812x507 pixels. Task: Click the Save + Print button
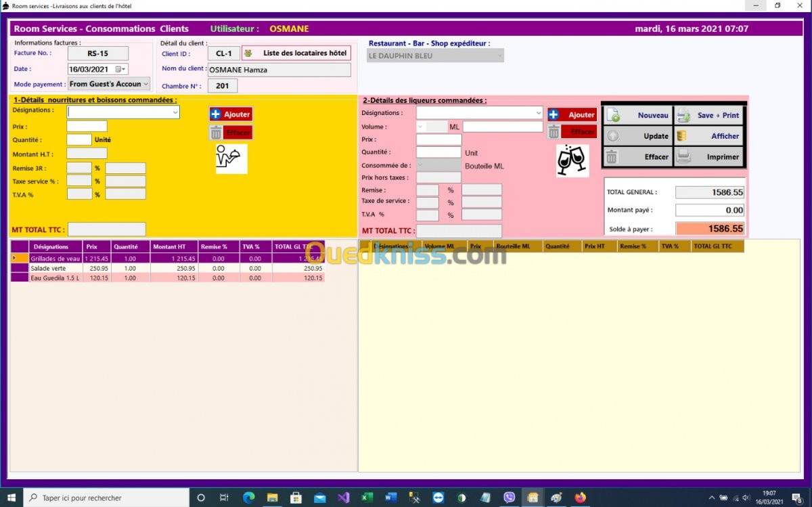click(709, 116)
